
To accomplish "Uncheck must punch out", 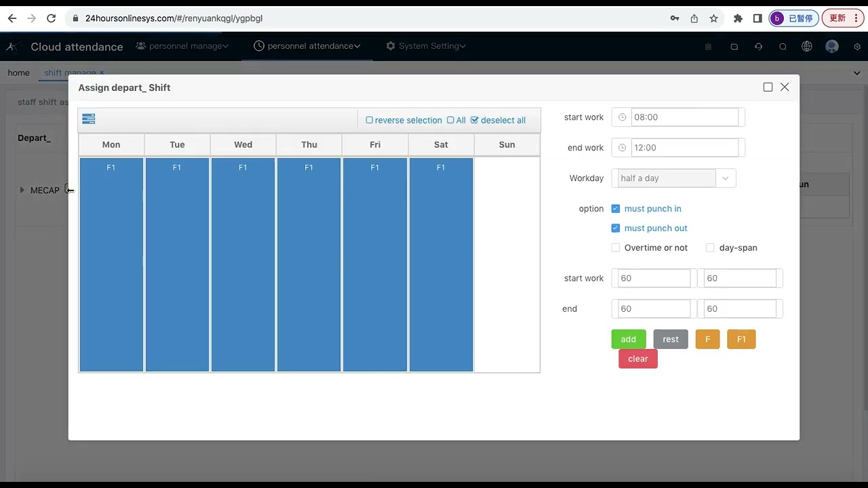I will click(616, 228).
